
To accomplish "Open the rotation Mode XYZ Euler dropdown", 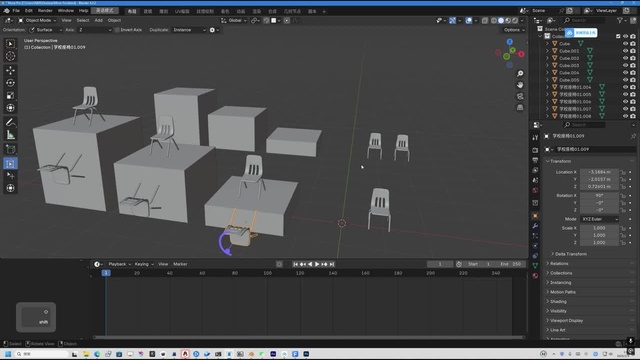I will click(x=599, y=219).
